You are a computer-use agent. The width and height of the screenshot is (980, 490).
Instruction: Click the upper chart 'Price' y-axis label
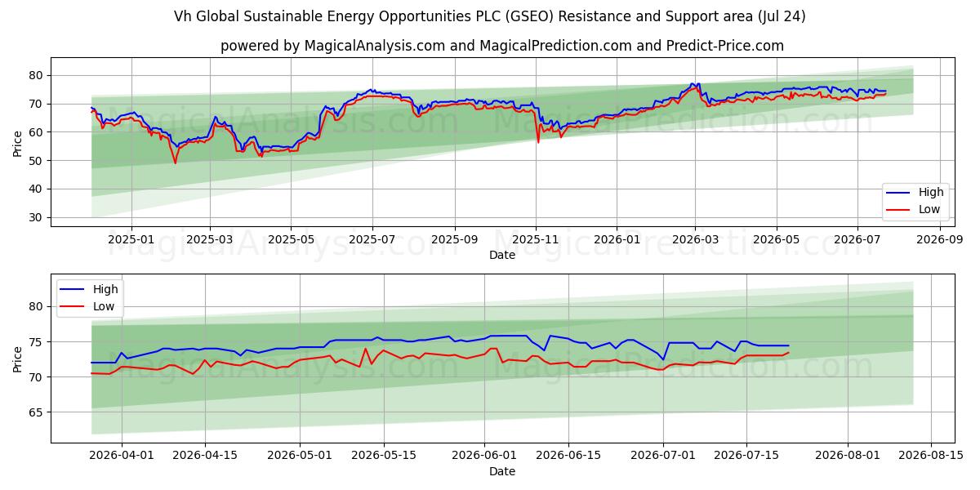coord(18,142)
